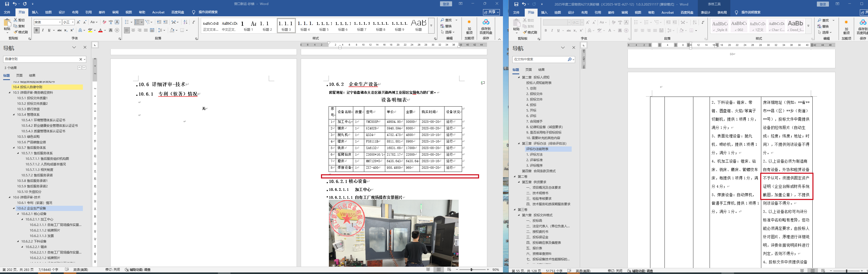Apply red font color in left window
The image size is (868, 274).
point(100,30)
